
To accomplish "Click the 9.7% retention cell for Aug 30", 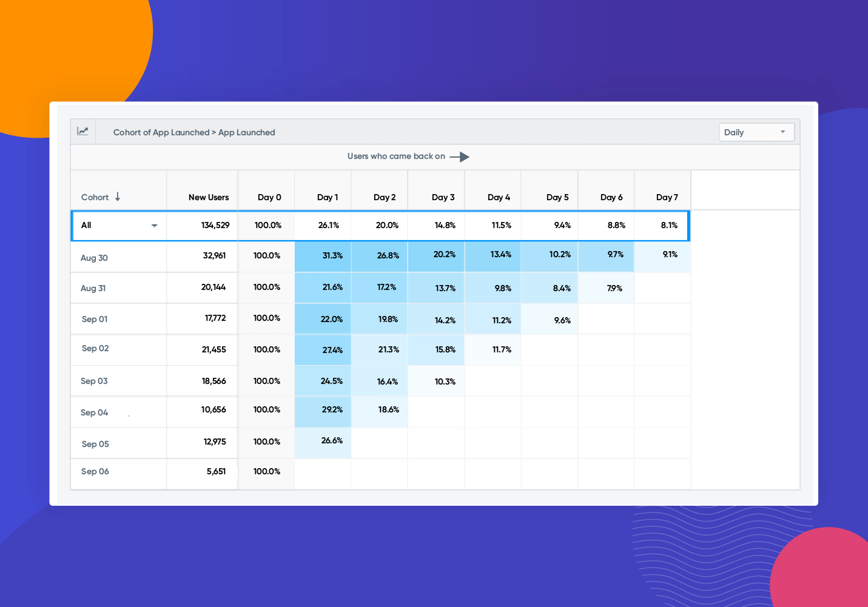I will [x=606, y=256].
